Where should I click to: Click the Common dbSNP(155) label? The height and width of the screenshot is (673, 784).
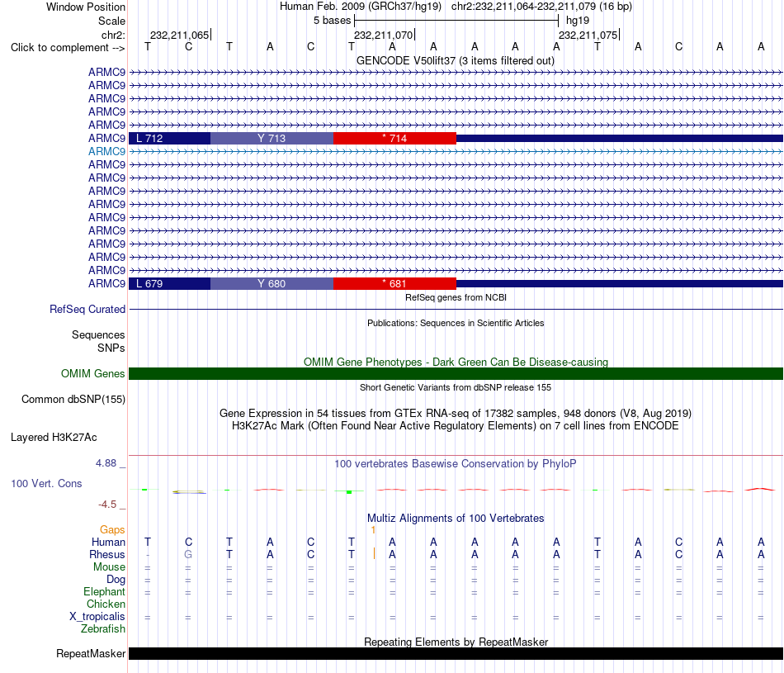pyautogui.click(x=73, y=400)
